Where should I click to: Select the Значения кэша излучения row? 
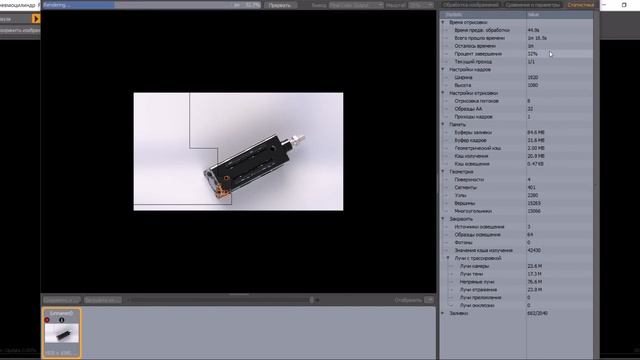(x=517, y=251)
